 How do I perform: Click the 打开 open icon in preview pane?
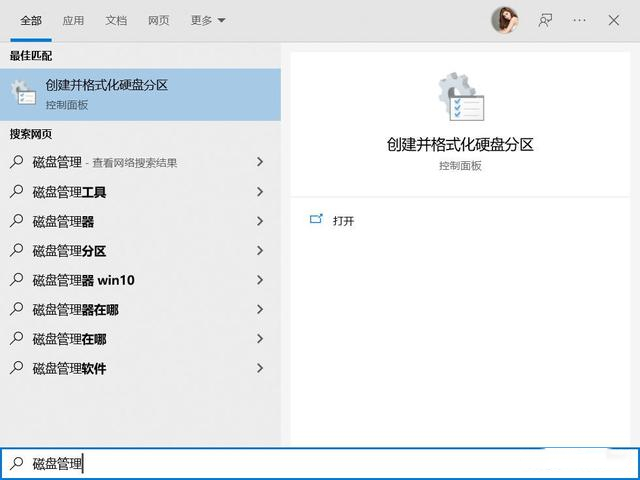(317, 220)
